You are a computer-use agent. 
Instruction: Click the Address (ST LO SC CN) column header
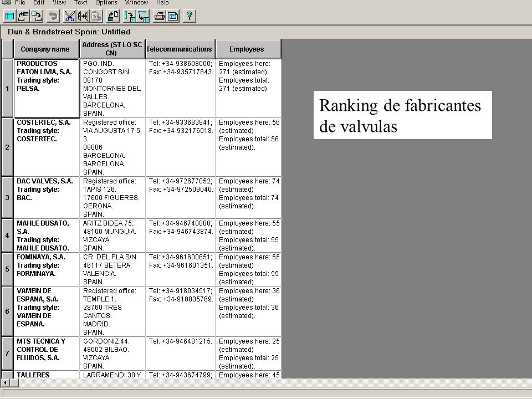tap(112, 49)
